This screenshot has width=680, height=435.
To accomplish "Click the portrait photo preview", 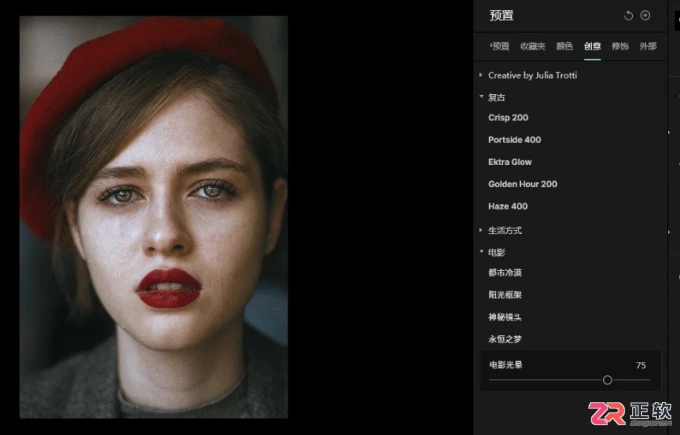I will point(154,217).
